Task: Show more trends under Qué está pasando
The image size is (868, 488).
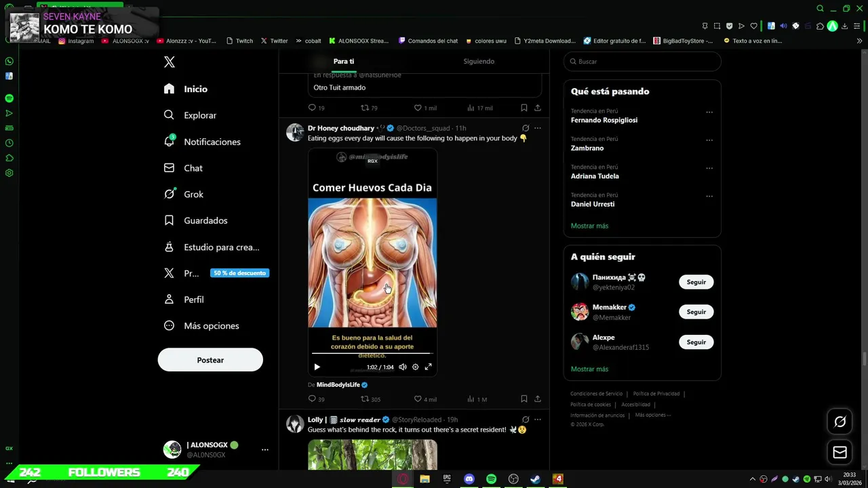Action: pos(589,226)
